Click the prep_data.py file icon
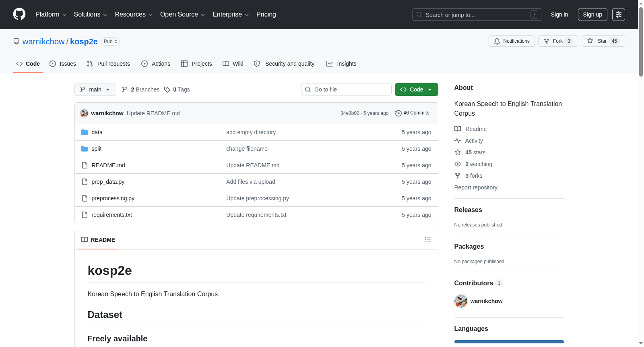The image size is (644, 347). pos(85,182)
